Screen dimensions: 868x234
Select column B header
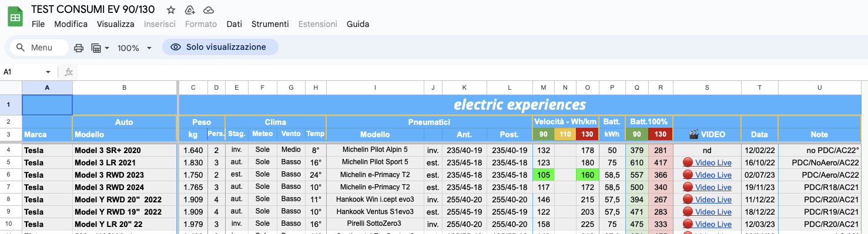pos(125,88)
